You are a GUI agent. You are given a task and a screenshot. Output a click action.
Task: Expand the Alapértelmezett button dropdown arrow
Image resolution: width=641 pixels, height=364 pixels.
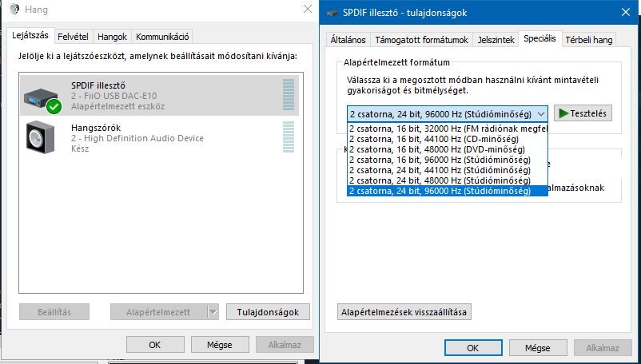coord(213,312)
